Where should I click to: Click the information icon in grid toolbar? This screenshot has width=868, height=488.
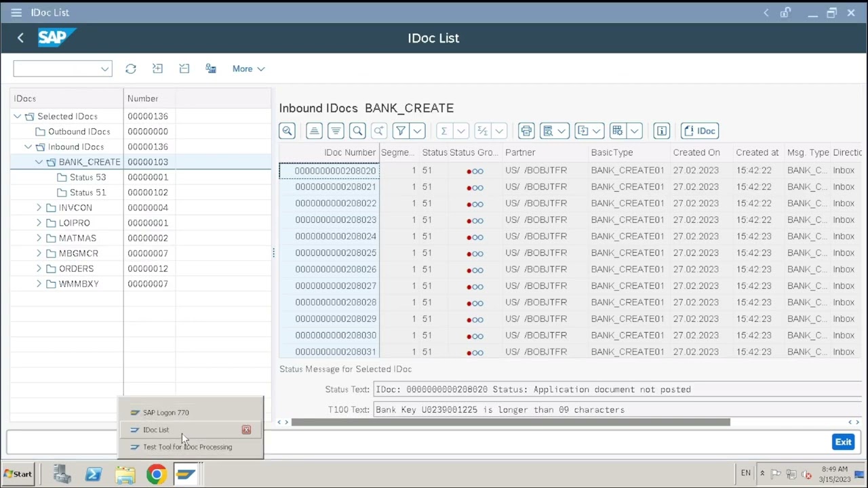tap(662, 131)
